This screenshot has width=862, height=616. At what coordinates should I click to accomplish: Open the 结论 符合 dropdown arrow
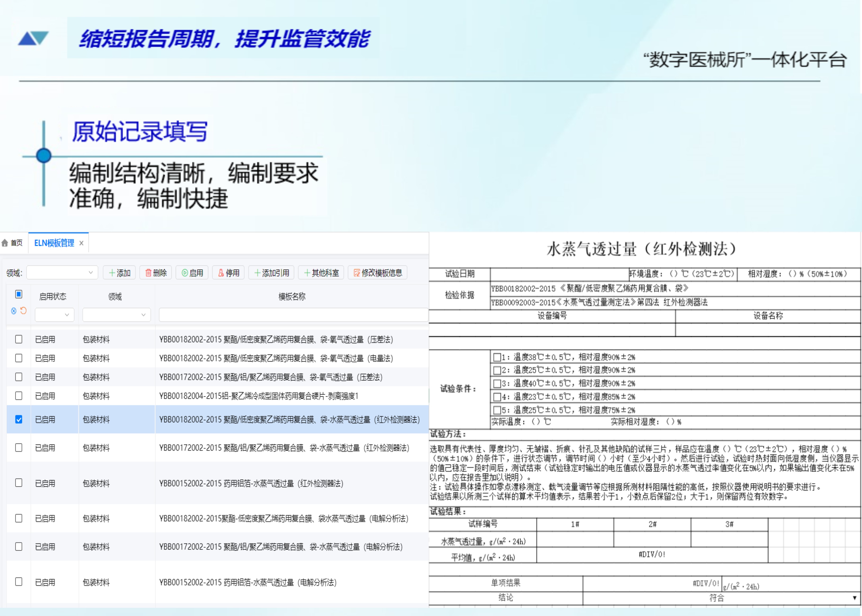coord(854,598)
